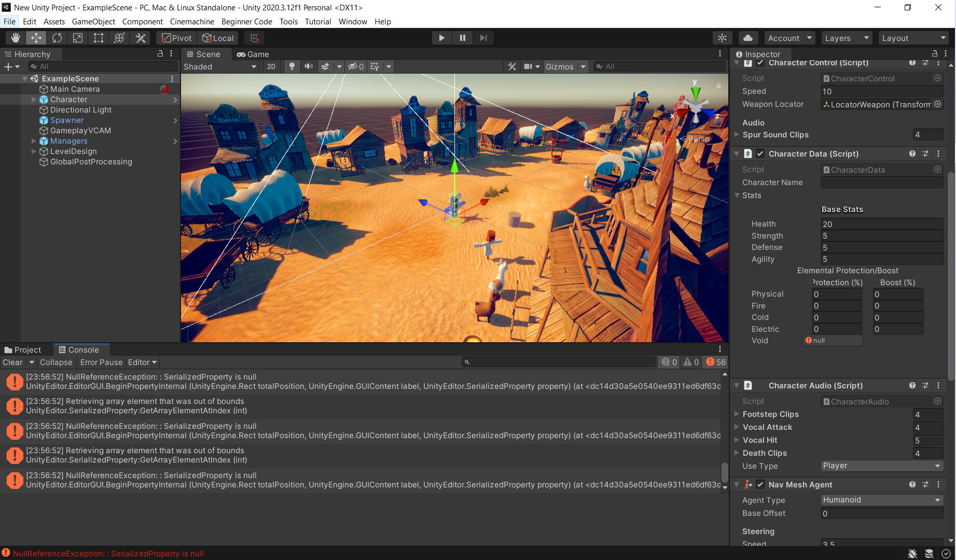Select the Rect tool
Screen dimensions: 956x560
tap(99, 38)
